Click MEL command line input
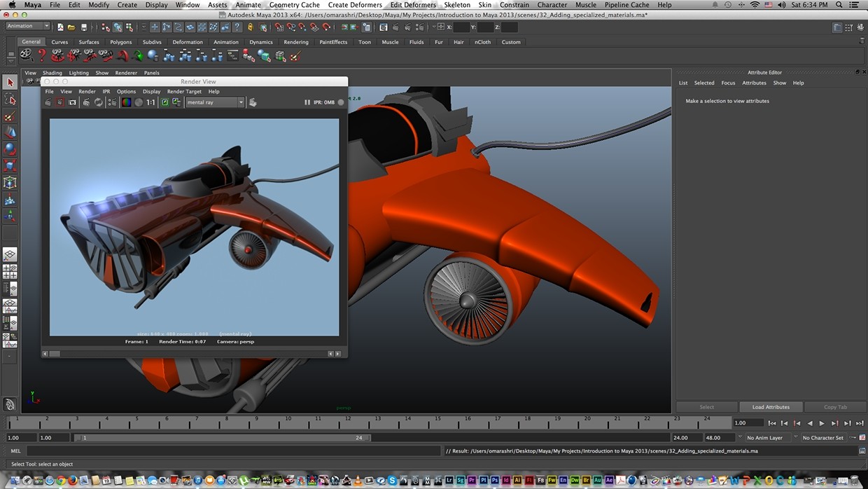This screenshot has width=868, height=489. coord(234,451)
